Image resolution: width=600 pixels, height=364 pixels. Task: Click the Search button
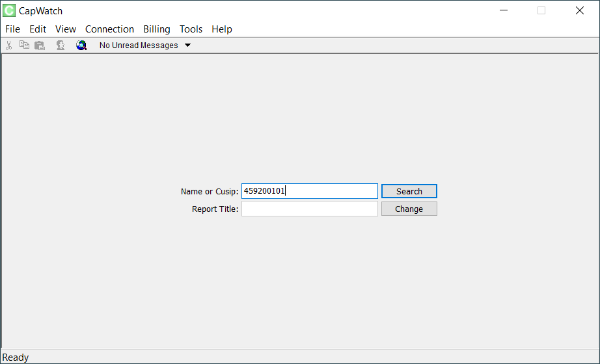tap(409, 191)
